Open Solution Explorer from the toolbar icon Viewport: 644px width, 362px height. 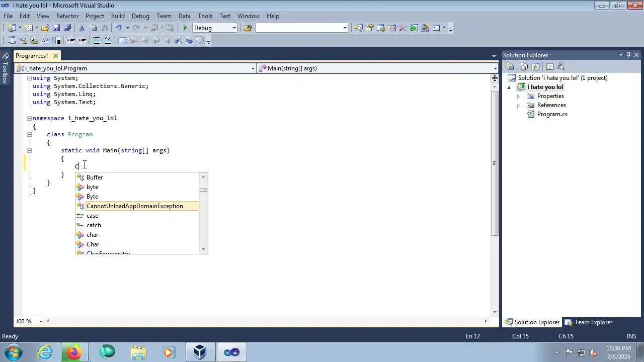[358, 28]
